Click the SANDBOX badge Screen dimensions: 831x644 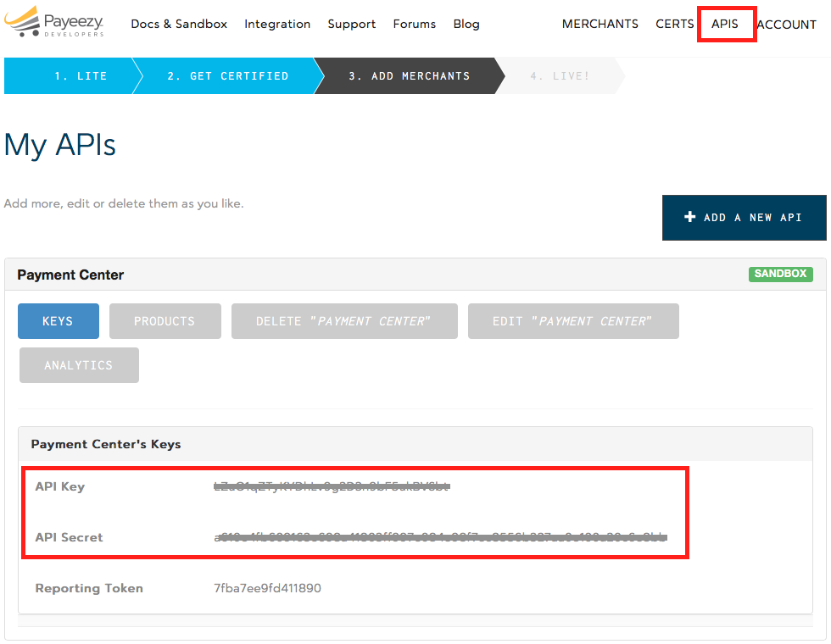click(x=781, y=274)
